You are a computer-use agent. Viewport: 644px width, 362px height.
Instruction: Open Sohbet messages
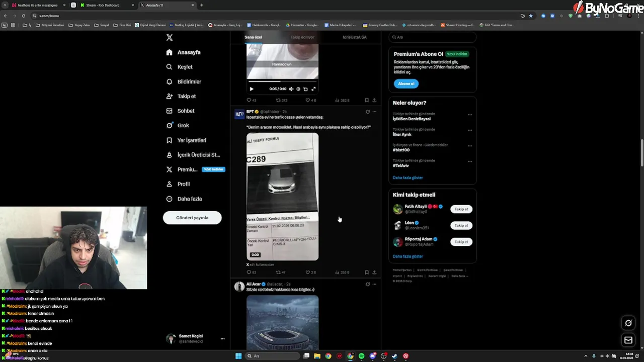coord(180,111)
